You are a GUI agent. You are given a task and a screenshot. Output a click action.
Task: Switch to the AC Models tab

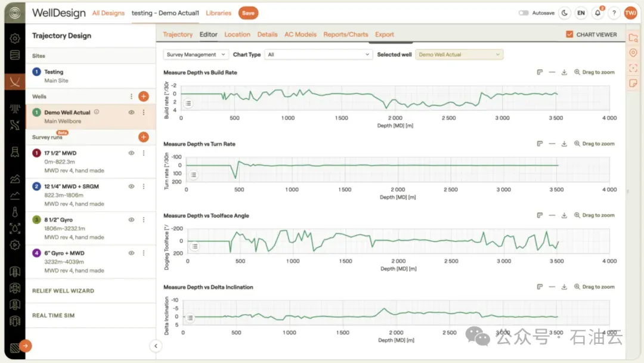point(300,35)
